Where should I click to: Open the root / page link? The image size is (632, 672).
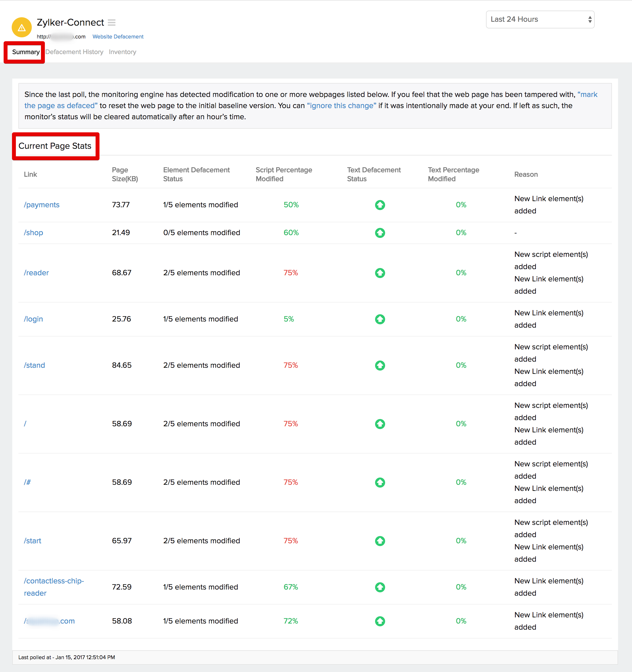[25, 423]
